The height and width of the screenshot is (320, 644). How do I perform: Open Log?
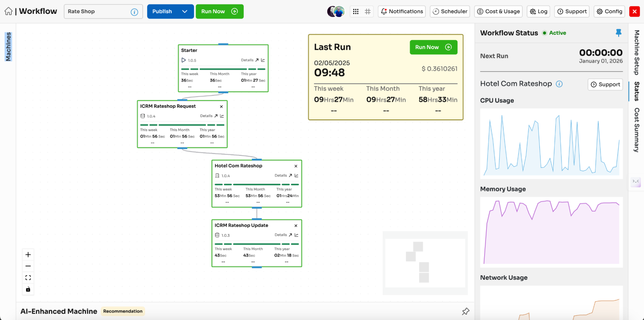coord(538,12)
